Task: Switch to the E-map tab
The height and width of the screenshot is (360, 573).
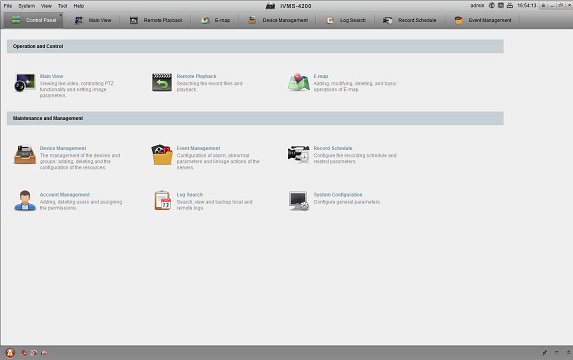Action: pyautogui.click(x=215, y=20)
